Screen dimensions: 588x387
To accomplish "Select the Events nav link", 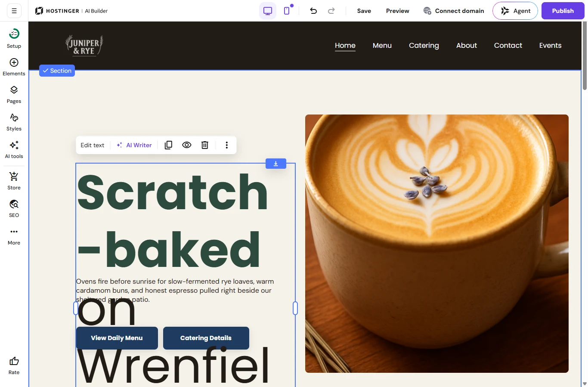I will tap(551, 45).
